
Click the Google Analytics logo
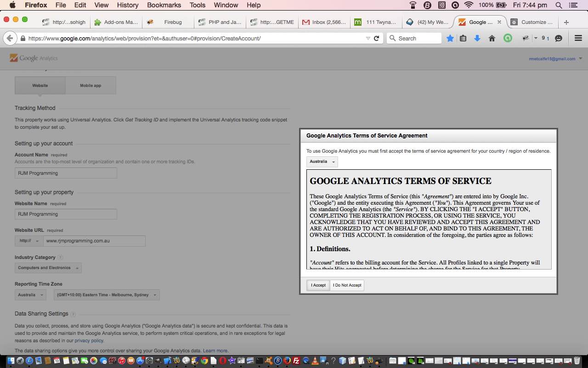pos(34,58)
